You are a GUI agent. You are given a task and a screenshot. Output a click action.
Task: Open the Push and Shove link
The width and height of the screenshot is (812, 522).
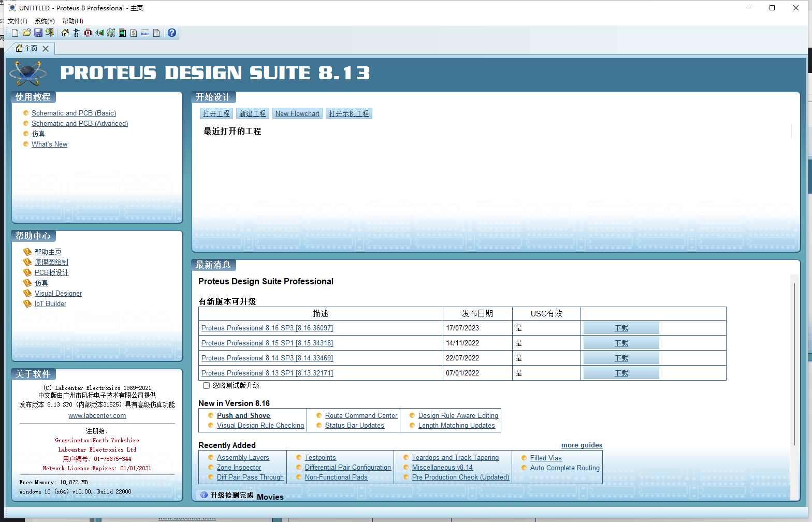pos(243,415)
